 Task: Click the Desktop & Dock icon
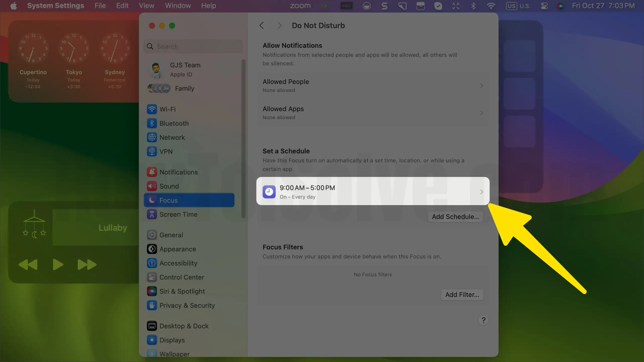tap(152, 326)
